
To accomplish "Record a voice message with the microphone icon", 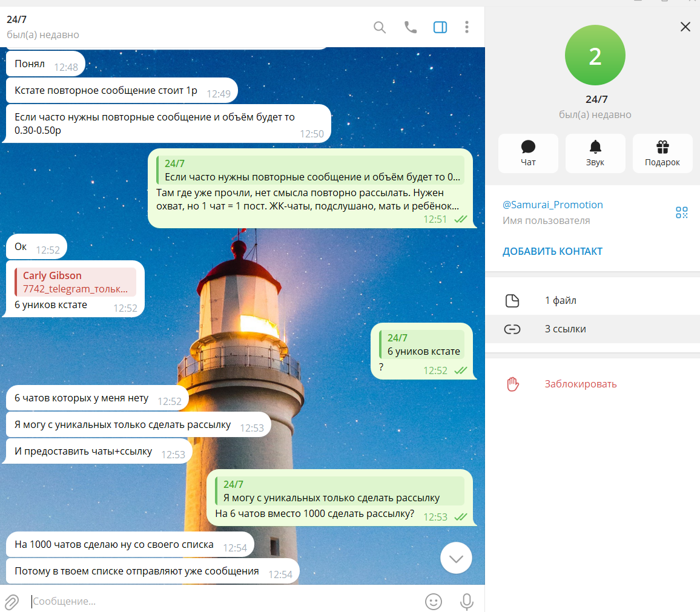I will pyautogui.click(x=466, y=601).
